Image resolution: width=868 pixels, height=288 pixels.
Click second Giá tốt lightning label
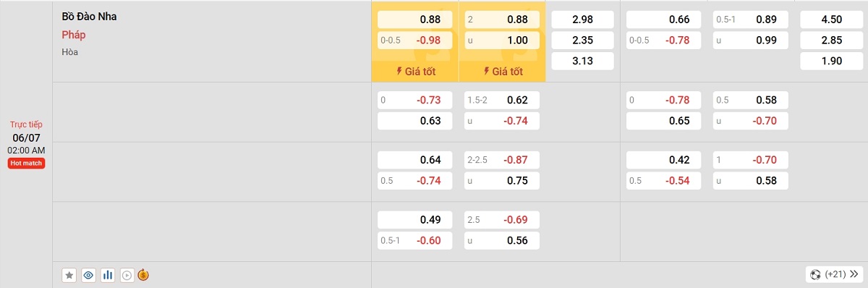(x=502, y=72)
